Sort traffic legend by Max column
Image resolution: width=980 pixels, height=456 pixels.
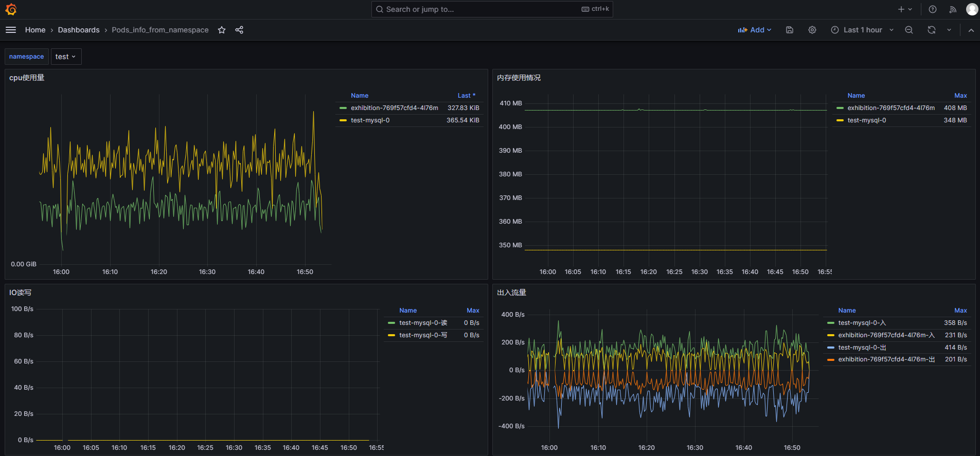(960, 311)
